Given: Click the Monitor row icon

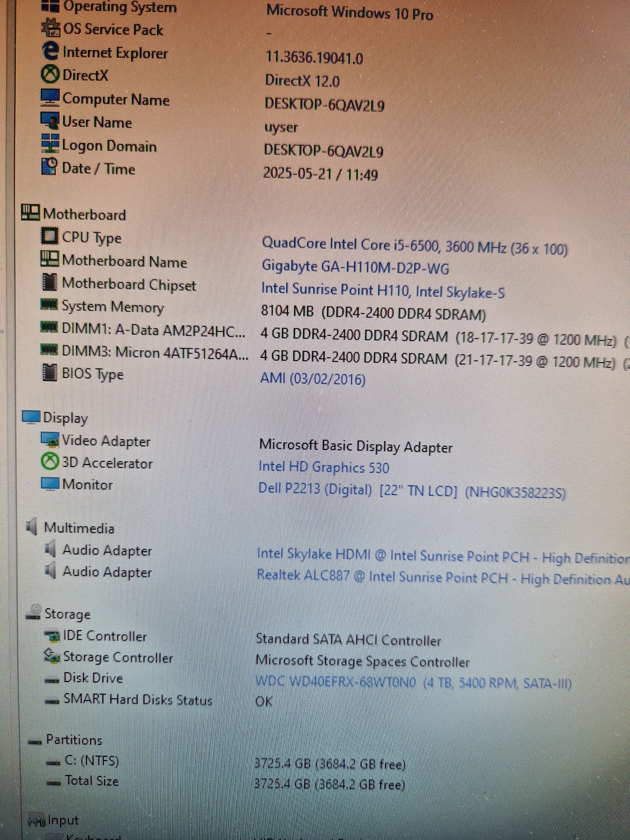Looking at the screenshot, I should point(50,483).
